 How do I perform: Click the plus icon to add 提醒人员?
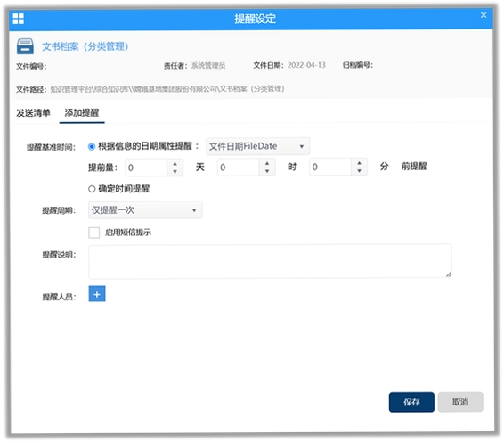click(x=97, y=294)
